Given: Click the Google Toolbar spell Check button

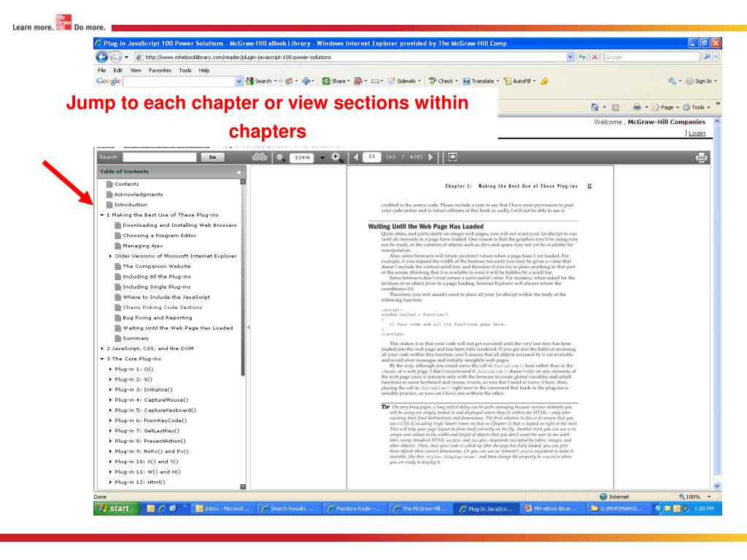Looking at the screenshot, I should [x=443, y=82].
